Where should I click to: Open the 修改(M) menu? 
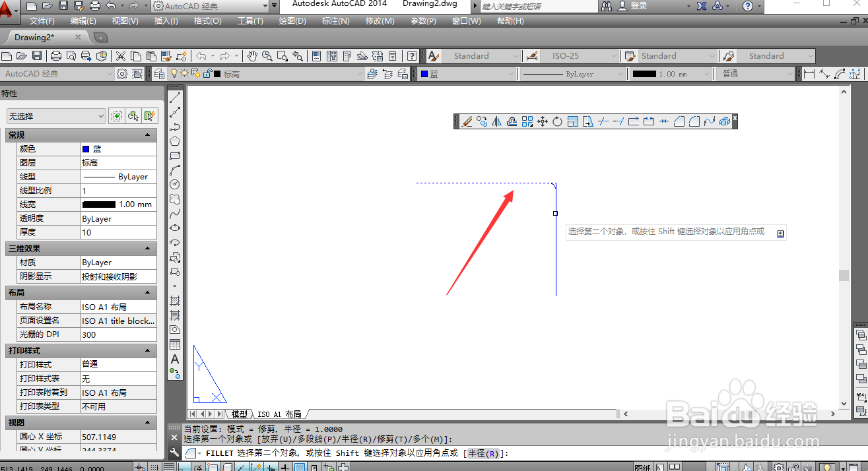[x=380, y=21]
